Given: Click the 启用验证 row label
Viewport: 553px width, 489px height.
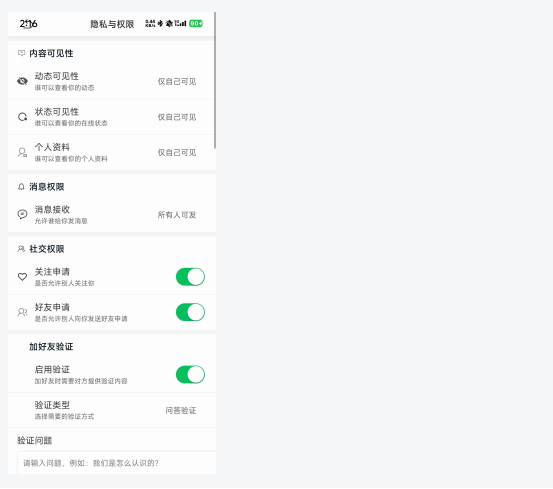Looking at the screenshot, I should tap(52, 369).
